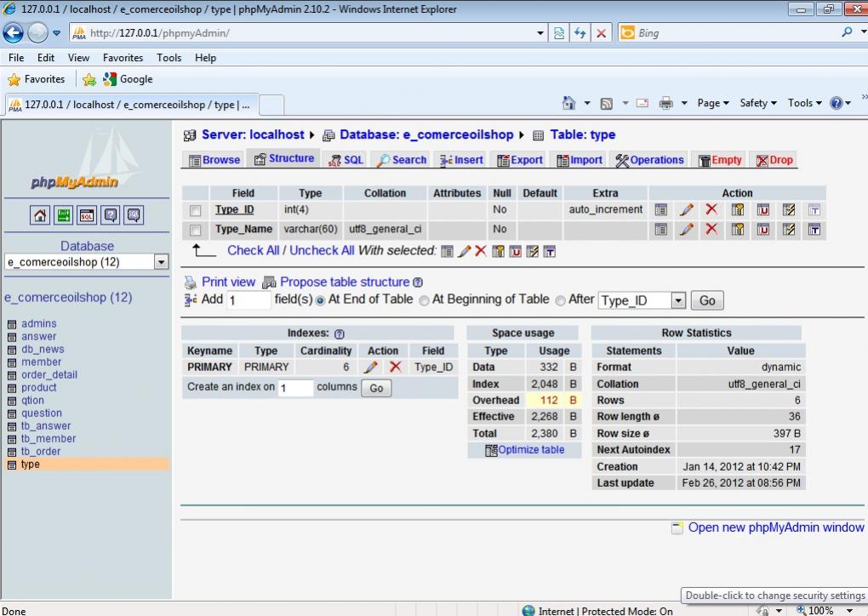The width and height of the screenshot is (868, 616).
Task: Check the Type_ID field checkbox
Action: [196, 210]
